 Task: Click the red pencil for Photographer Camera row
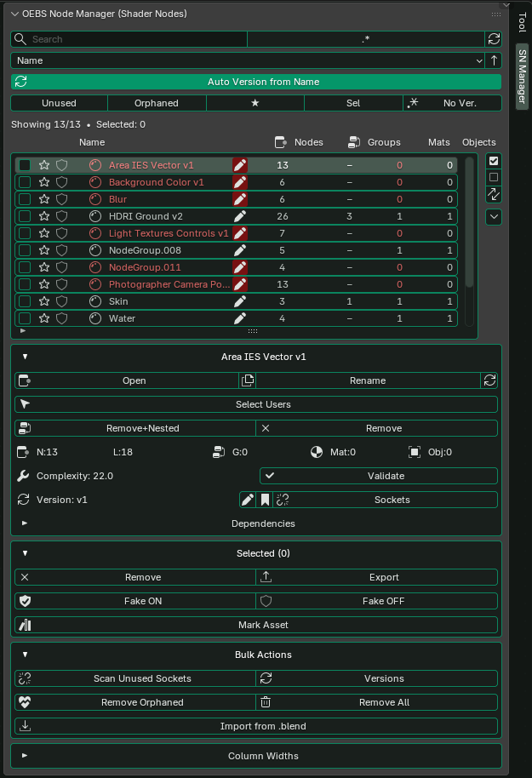point(240,284)
